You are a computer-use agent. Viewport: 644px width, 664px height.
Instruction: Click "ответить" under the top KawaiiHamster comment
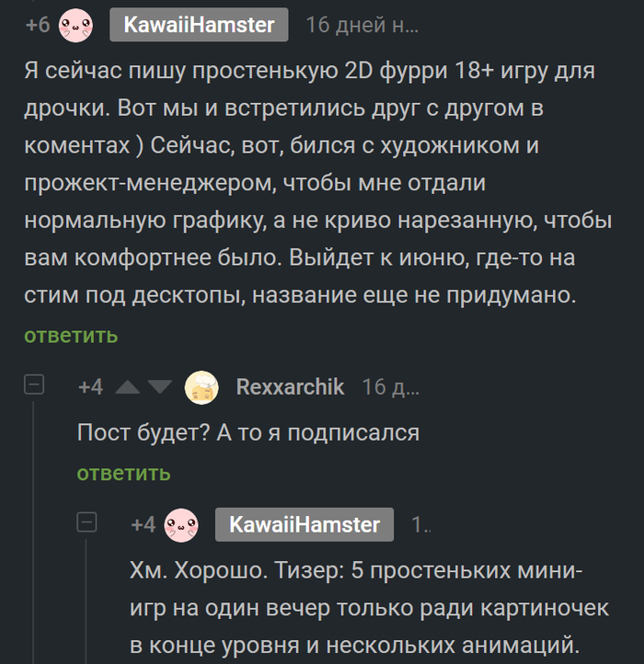(x=71, y=335)
